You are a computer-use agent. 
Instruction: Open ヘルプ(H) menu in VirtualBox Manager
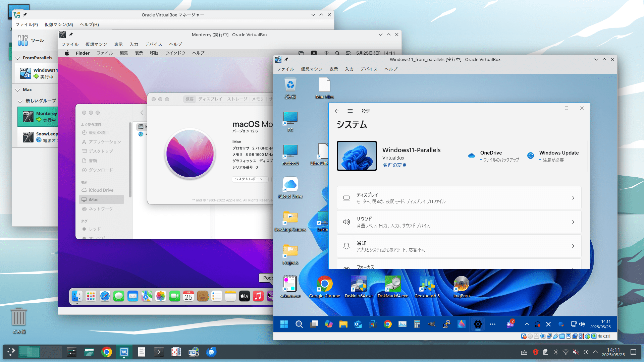89,24
